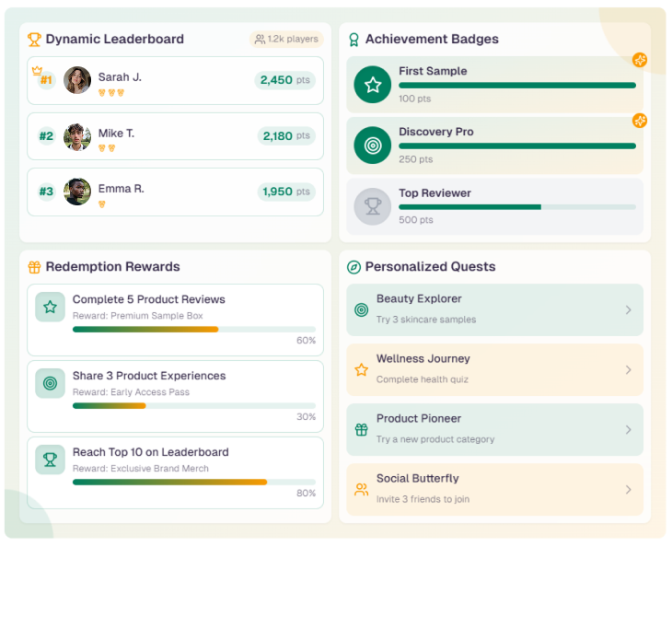The width and height of the screenshot is (672, 617).
Task: Click the Social Butterfly quest title
Action: (417, 479)
